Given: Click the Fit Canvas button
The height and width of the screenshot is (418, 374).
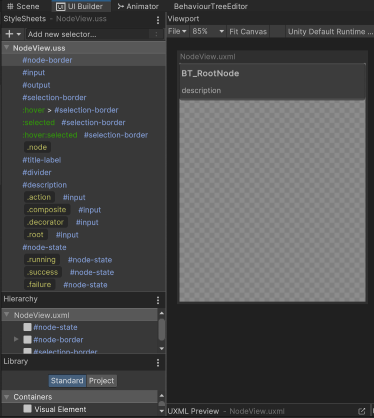Looking at the screenshot, I should (x=248, y=32).
